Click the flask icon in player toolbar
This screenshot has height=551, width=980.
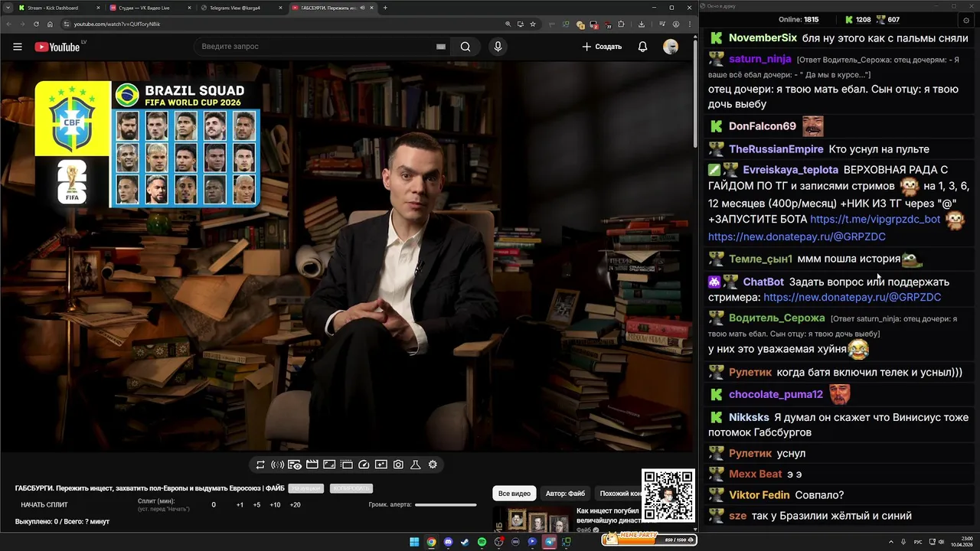coord(416,465)
